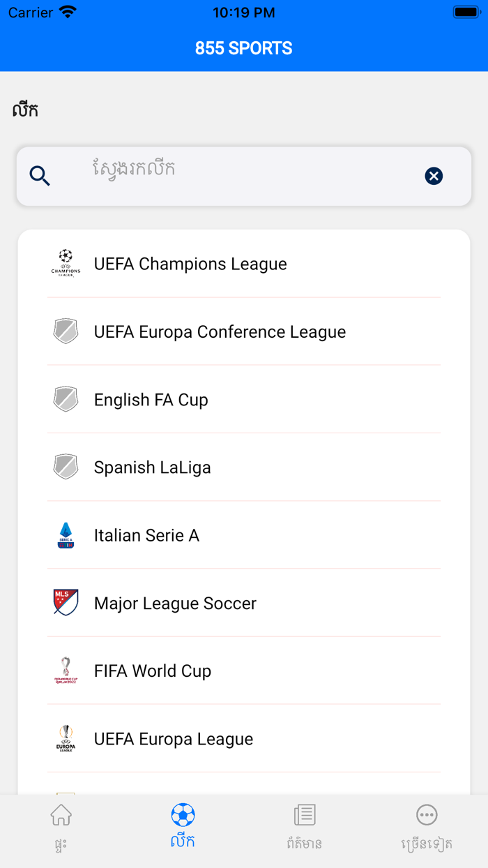This screenshot has height=868, width=488.
Task: Open the news tab
Action: [x=305, y=827]
